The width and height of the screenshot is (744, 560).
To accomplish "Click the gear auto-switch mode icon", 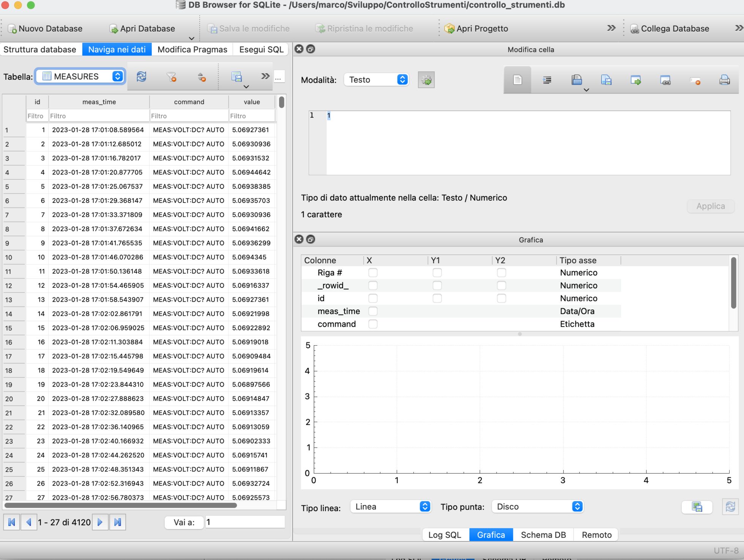I will (x=426, y=80).
